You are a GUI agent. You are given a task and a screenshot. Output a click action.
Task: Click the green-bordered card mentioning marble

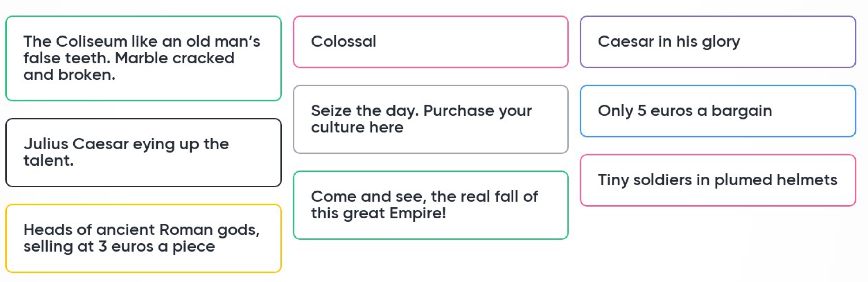[143, 58]
